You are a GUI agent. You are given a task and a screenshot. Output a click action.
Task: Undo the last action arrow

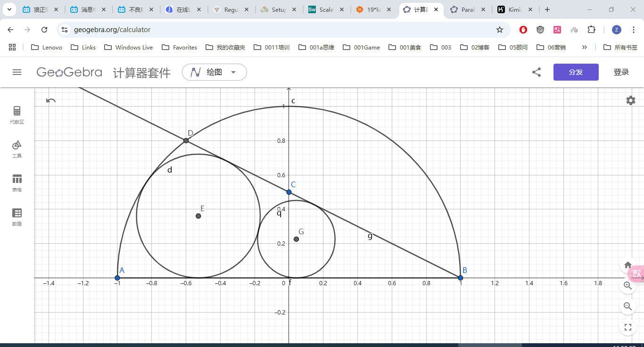51,100
